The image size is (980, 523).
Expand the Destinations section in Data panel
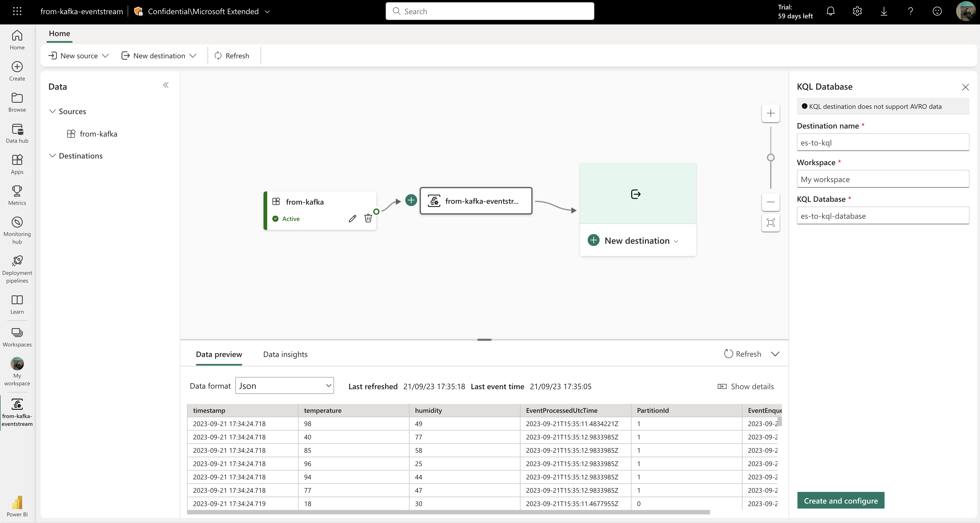point(52,155)
